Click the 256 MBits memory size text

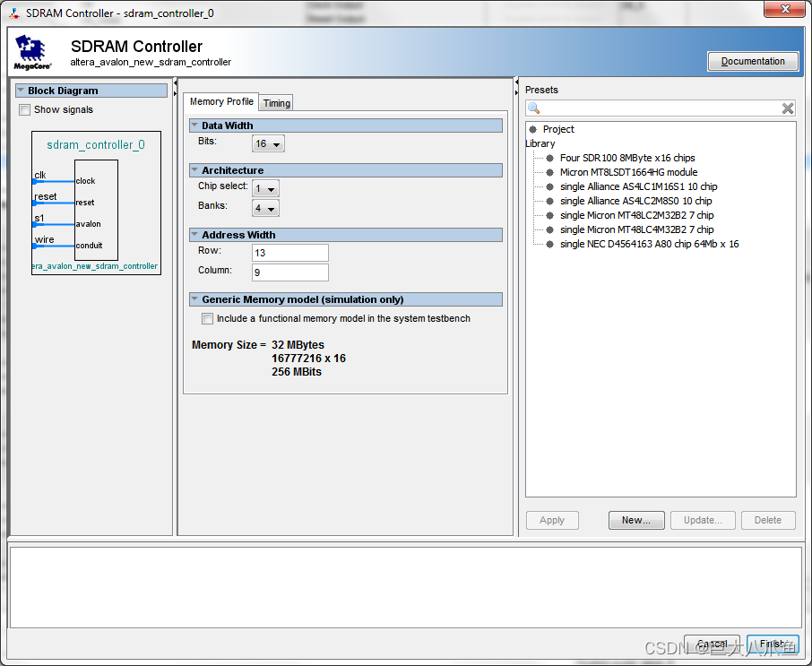click(x=297, y=372)
